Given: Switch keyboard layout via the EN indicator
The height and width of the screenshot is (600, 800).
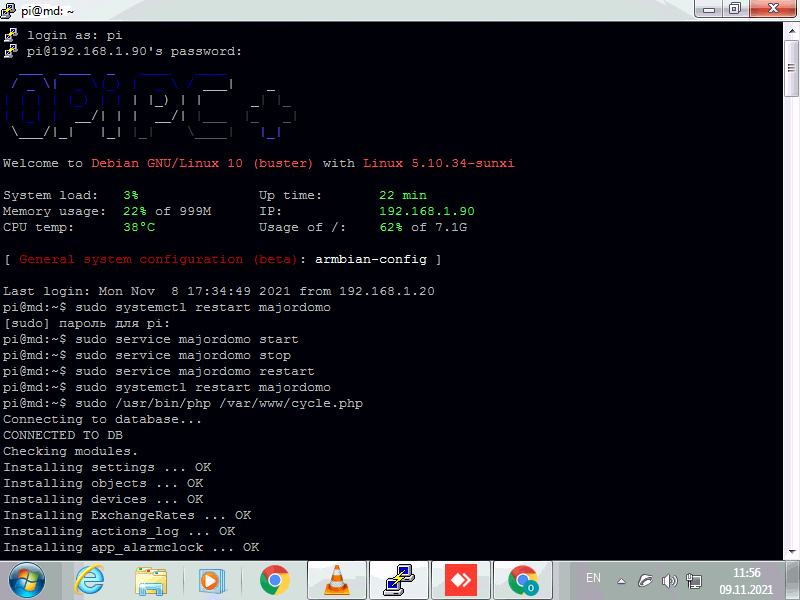Looking at the screenshot, I should [x=593, y=578].
